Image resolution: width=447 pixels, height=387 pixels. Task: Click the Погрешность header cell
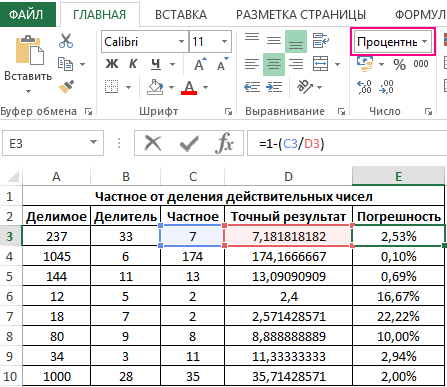pos(398,216)
